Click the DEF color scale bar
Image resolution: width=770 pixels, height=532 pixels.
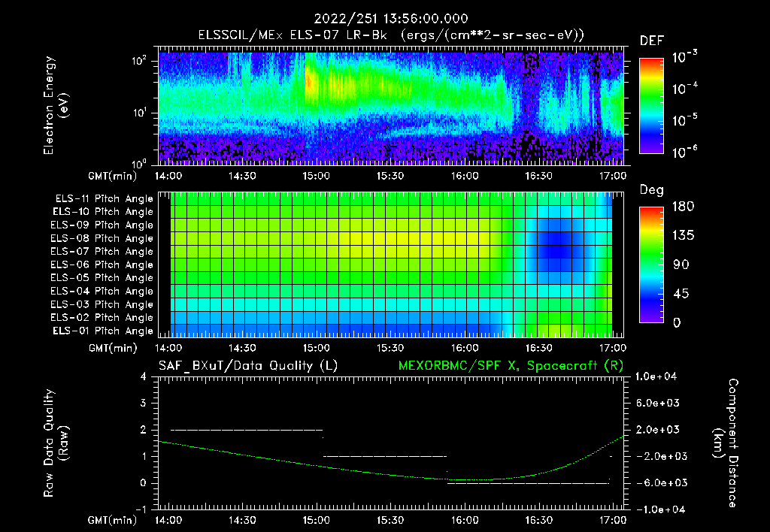(x=651, y=106)
